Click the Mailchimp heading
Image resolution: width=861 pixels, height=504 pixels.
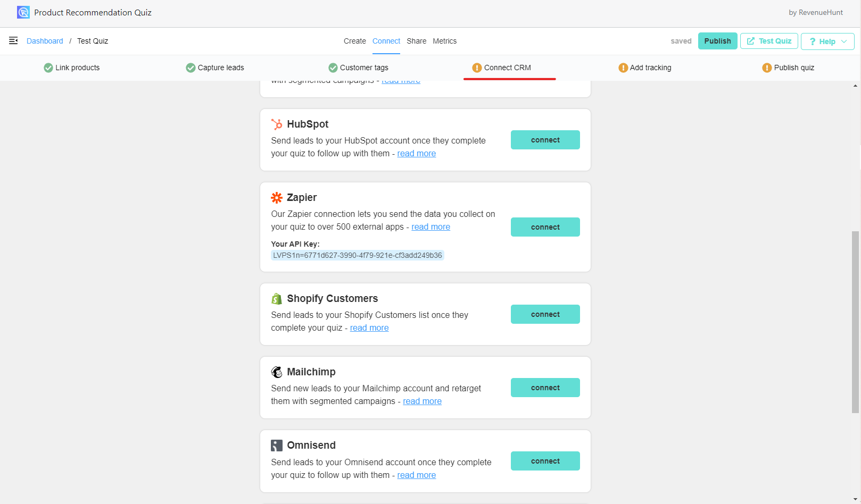(x=311, y=372)
